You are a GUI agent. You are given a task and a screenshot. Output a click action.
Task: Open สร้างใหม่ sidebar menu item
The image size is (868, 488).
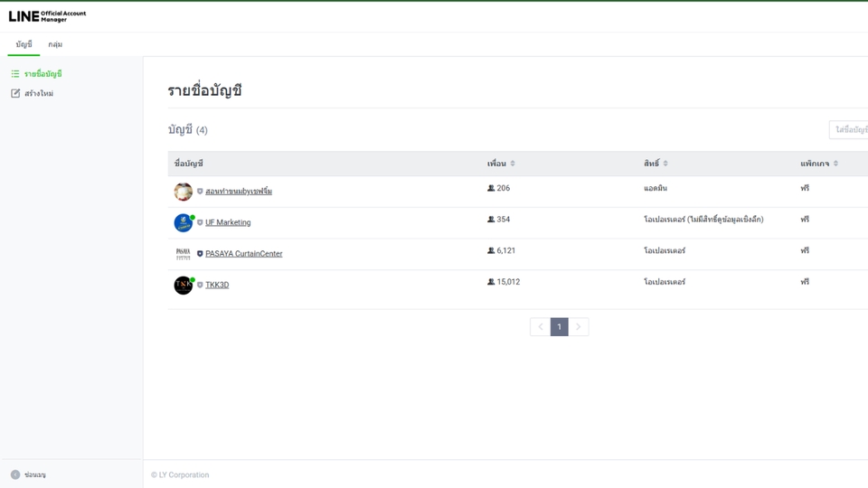point(39,93)
